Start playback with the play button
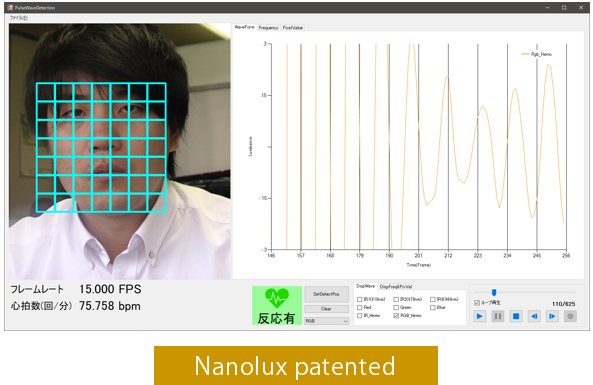The height and width of the screenshot is (385, 593). pyautogui.click(x=480, y=316)
